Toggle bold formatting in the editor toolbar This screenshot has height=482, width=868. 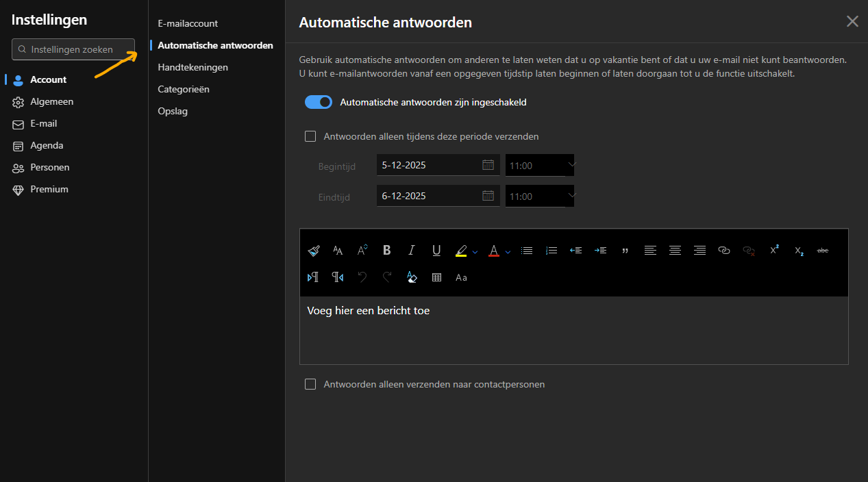click(x=386, y=251)
